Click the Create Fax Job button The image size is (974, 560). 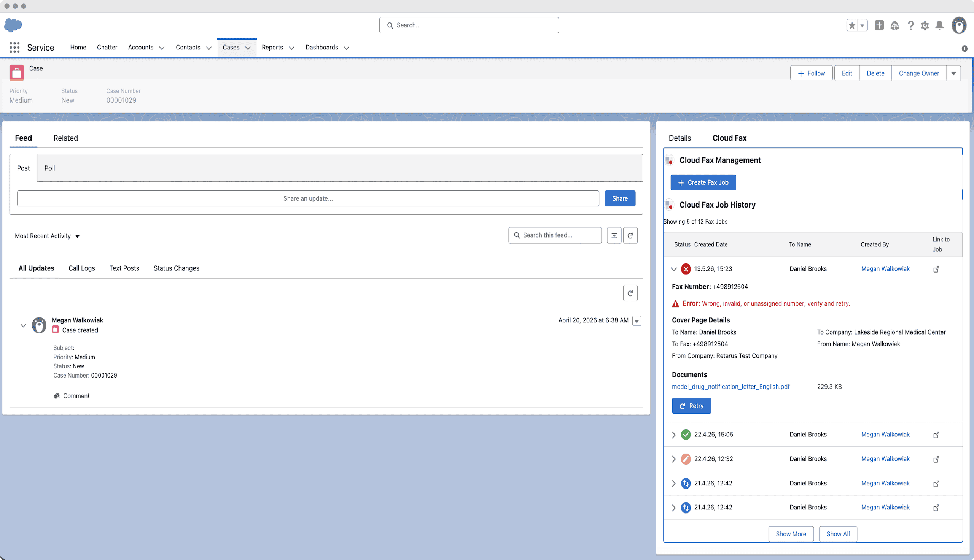pos(703,183)
